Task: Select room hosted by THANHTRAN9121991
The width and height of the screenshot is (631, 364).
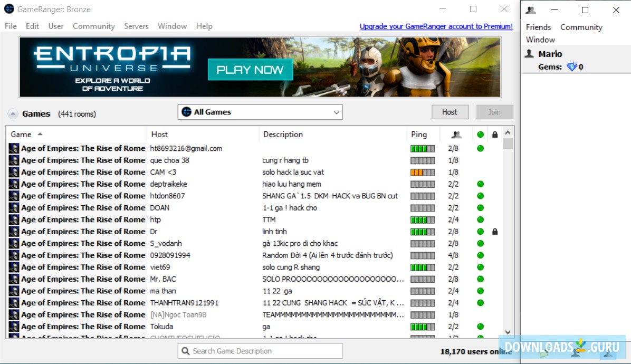Action: pyautogui.click(x=255, y=303)
